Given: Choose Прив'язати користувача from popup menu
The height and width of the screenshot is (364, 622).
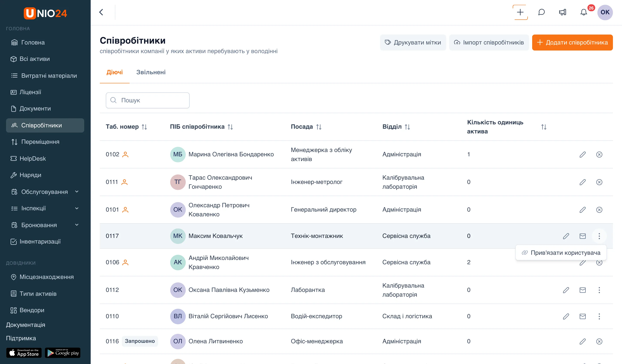Looking at the screenshot, I should (561, 252).
